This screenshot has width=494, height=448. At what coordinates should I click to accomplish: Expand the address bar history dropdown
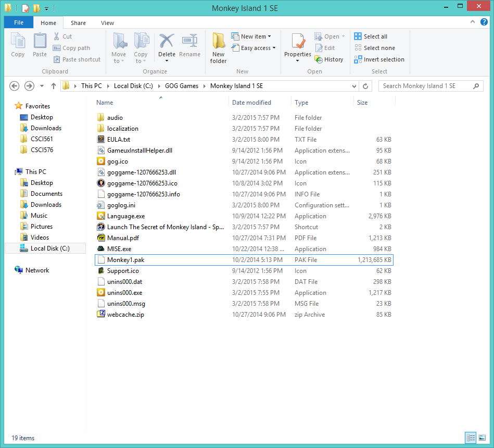pos(354,86)
